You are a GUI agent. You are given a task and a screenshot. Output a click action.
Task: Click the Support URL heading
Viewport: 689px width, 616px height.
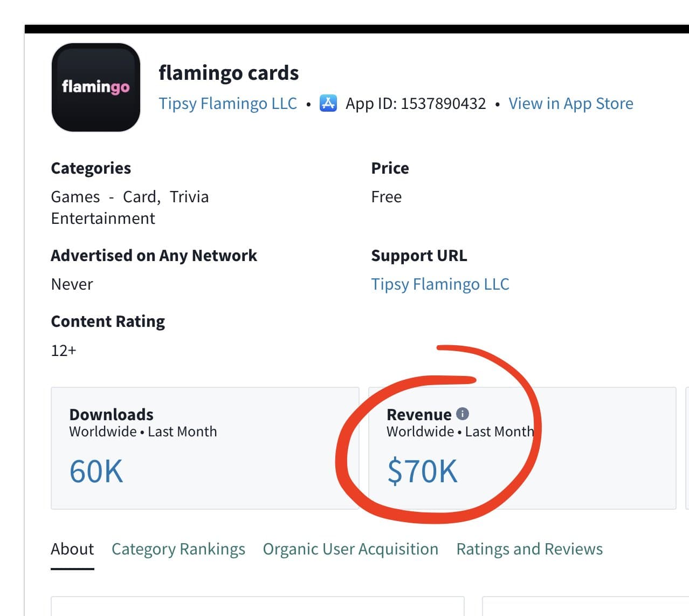coord(419,255)
